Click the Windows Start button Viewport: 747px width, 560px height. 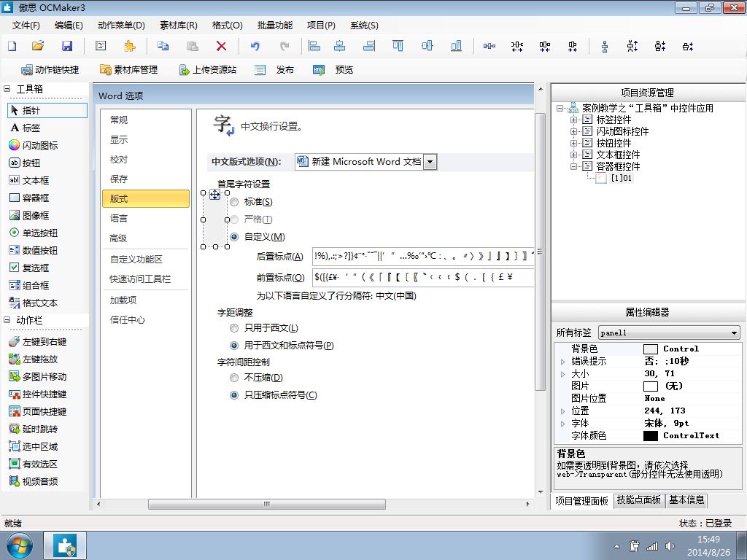(20, 545)
